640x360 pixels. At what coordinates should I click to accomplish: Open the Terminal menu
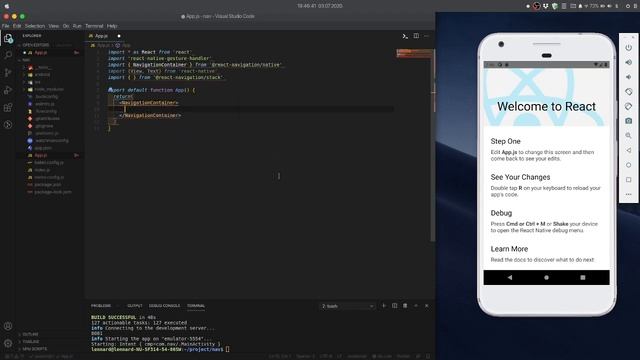tap(94, 26)
